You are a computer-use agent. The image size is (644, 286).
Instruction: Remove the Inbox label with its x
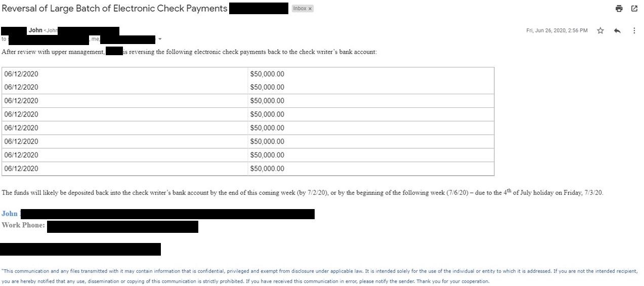(310, 9)
